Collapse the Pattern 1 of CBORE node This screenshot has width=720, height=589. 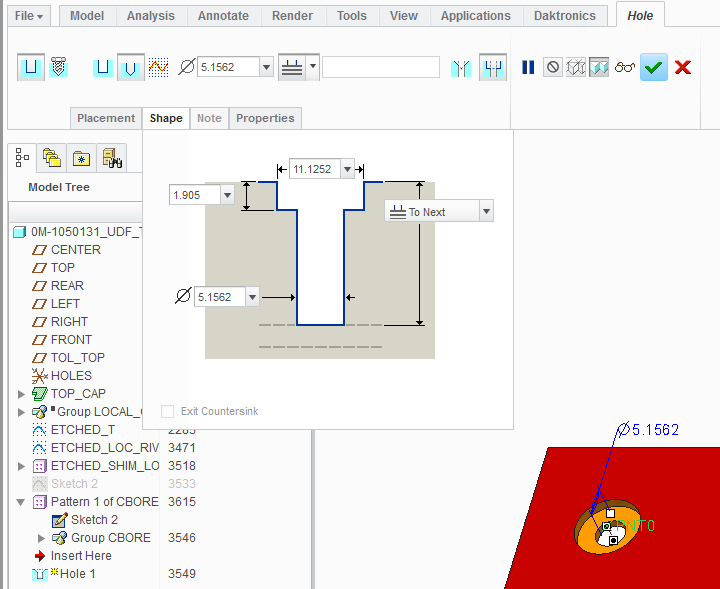(x=21, y=502)
